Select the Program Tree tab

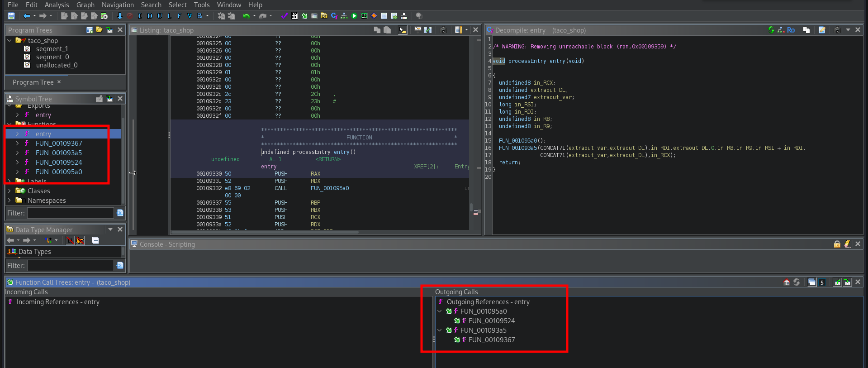(33, 82)
